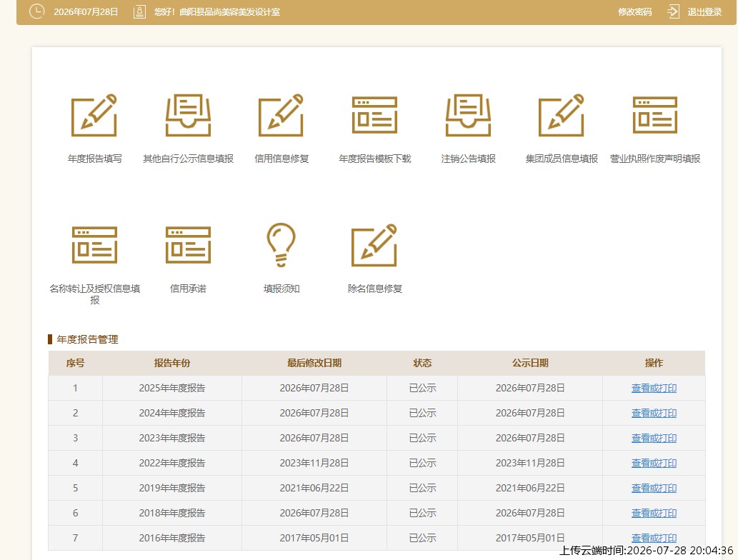
Task: Open the 信用信息修复 pencil icon
Action: click(x=281, y=115)
